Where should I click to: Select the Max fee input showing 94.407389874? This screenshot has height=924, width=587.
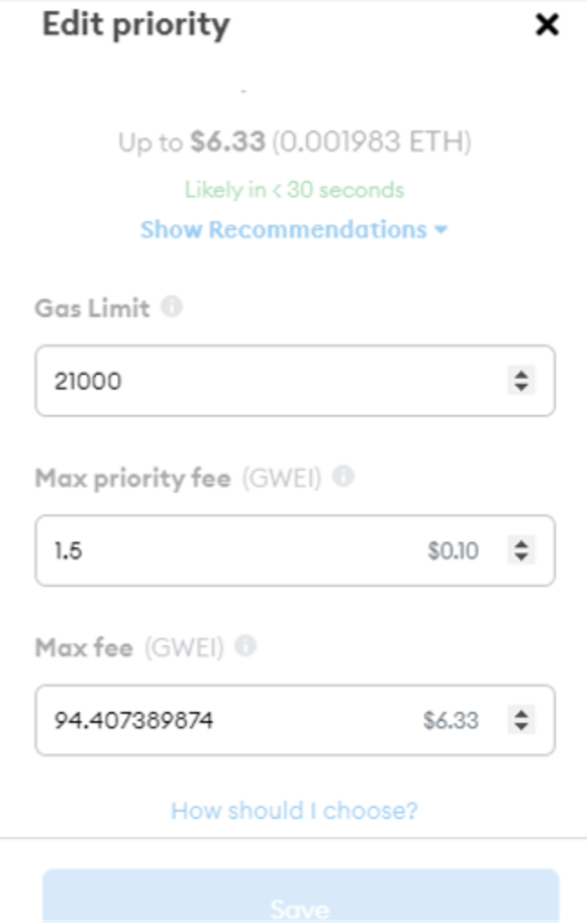point(226,720)
